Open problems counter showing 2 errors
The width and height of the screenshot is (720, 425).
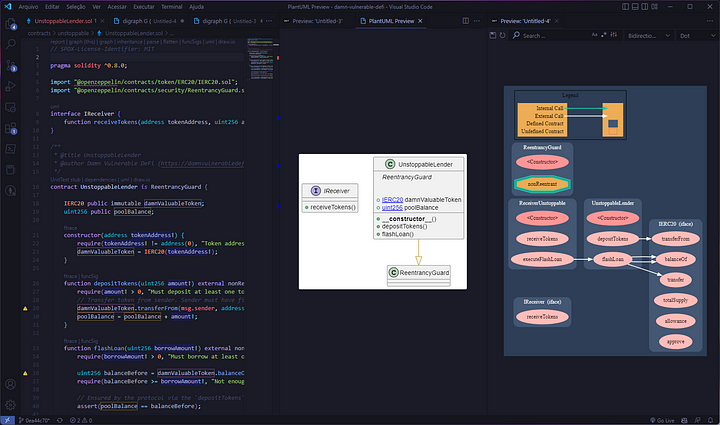81,420
